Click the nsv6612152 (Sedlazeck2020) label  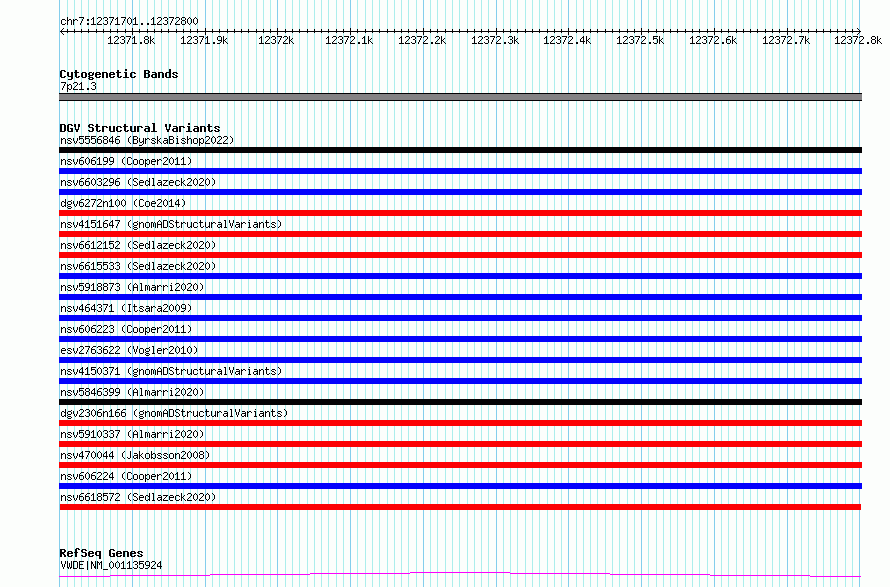138,245
